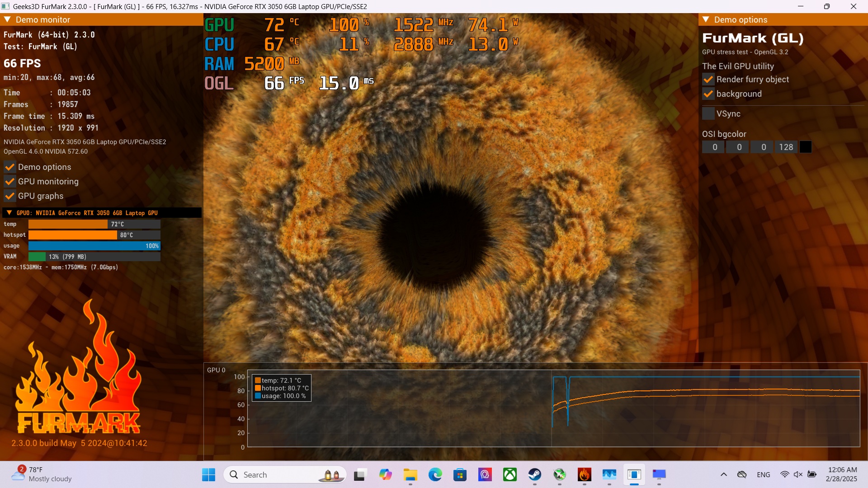Click the build version text '2.3.0.0 build May 5 2024'
The width and height of the screenshot is (868, 488).
[x=79, y=443]
